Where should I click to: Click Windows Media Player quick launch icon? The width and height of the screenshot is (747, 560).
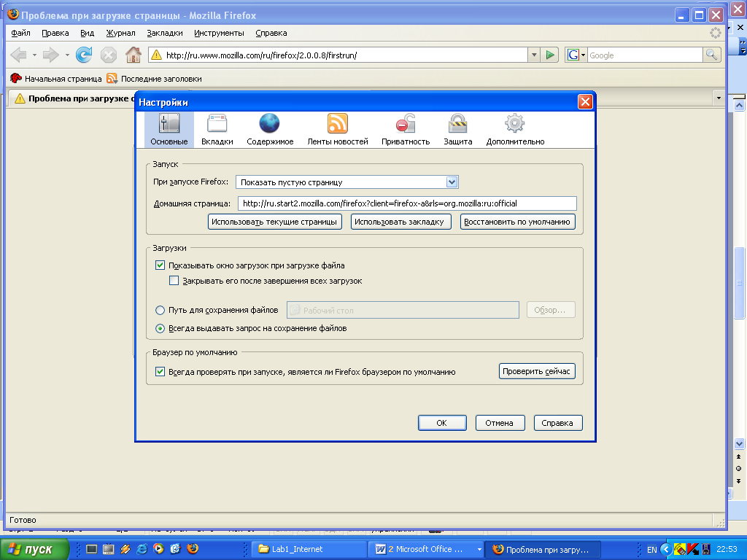point(158,549)
